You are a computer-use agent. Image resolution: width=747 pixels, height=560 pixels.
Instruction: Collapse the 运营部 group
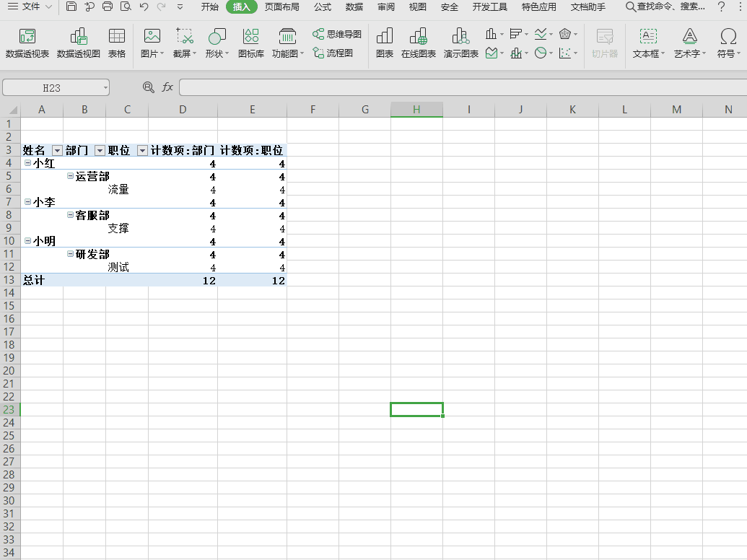point(70,175)
